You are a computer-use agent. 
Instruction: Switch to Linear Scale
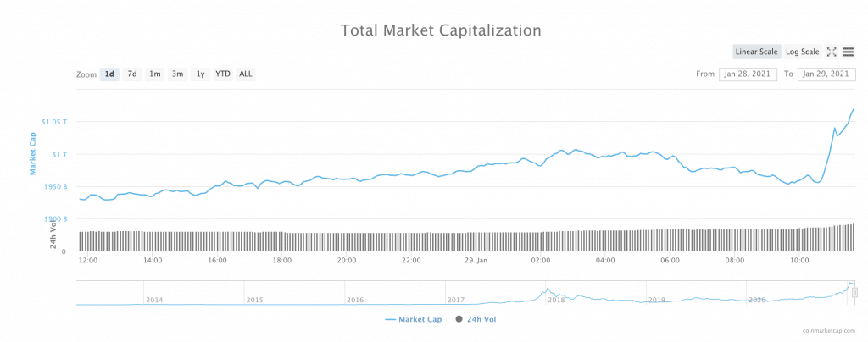click(x=756, y=52)
